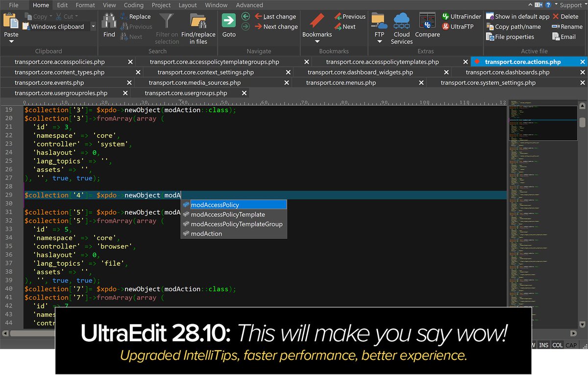
Task: Click Filter on selection funnel icon
Action: click(x=167, y=21)
